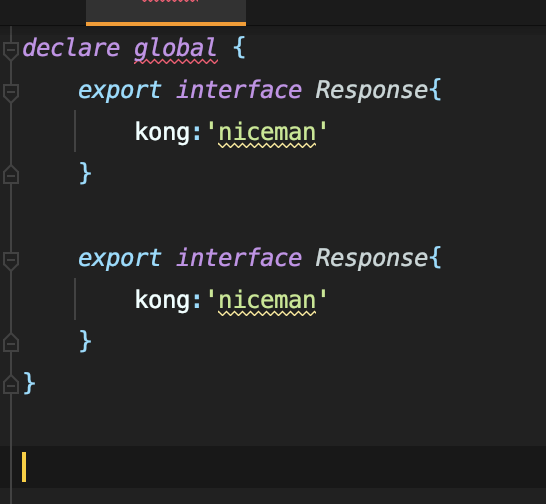This screenshot has height=504, width=546.
Task: Click the 'global' keyword with red squiggle
Action: click(176, 49)
